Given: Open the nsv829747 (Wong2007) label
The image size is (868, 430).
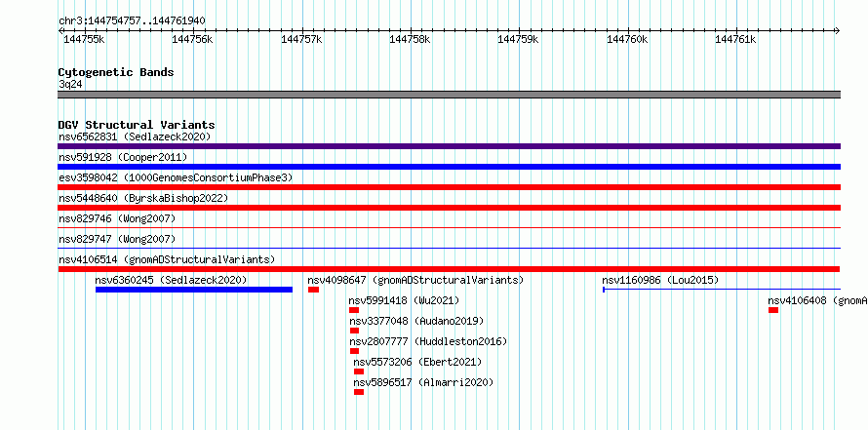Looking at the screenshot, I should (117, 239).
